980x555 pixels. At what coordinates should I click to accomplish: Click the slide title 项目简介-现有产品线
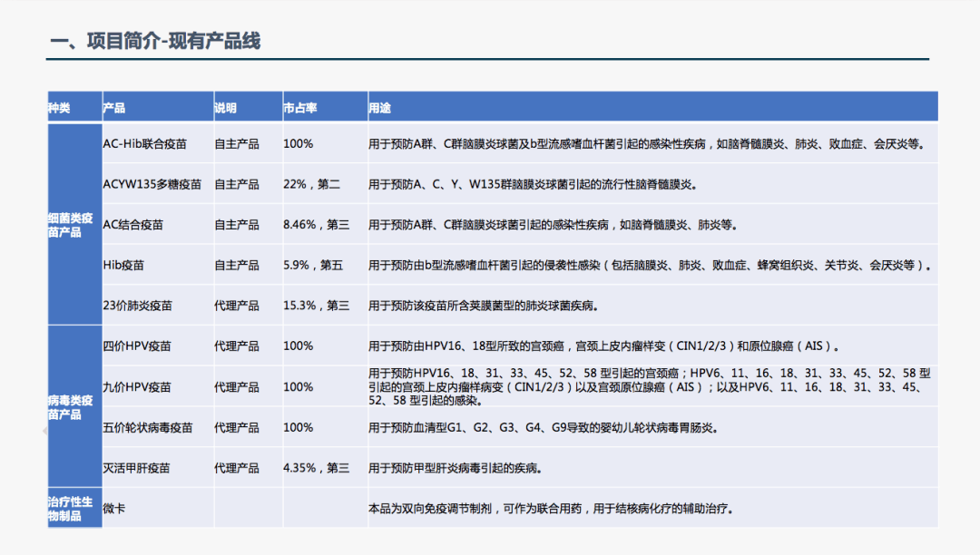click(x=155, y=41)
